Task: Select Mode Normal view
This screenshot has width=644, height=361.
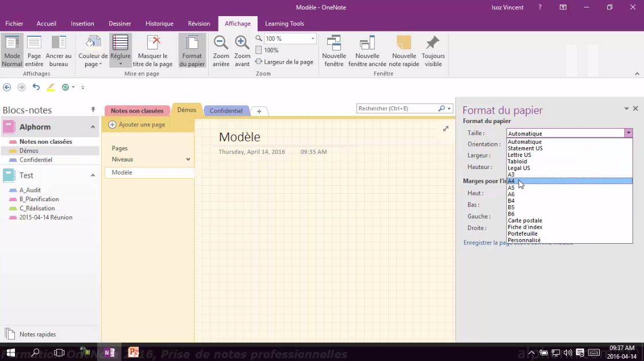Action: pyautogui.click(x=12, y=51)
